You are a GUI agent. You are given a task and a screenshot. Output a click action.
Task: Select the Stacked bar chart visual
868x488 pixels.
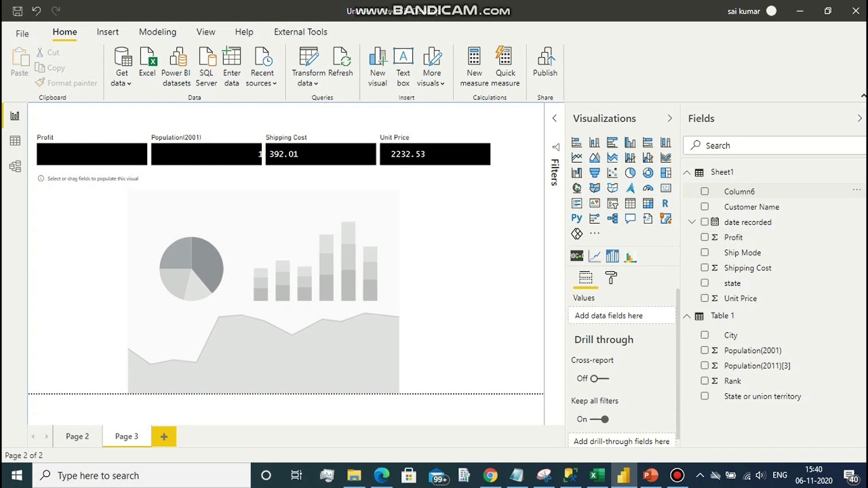click(x=577, y=142)
